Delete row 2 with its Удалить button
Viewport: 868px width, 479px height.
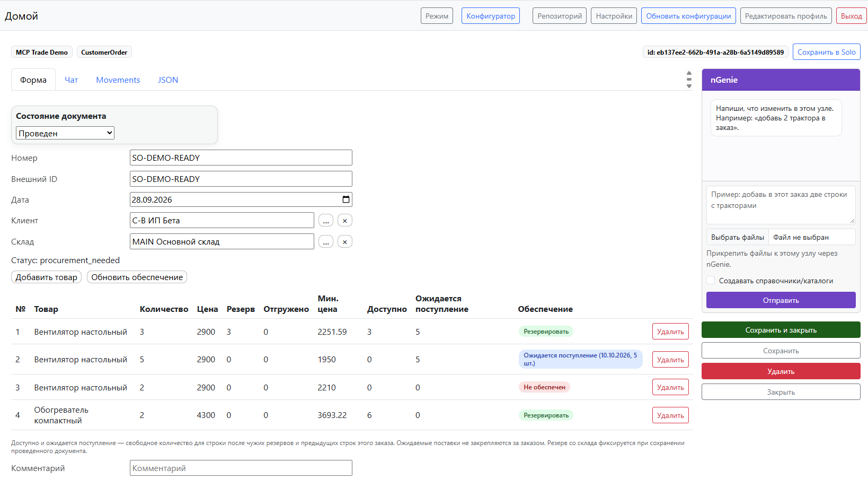(x=670, y=360)
